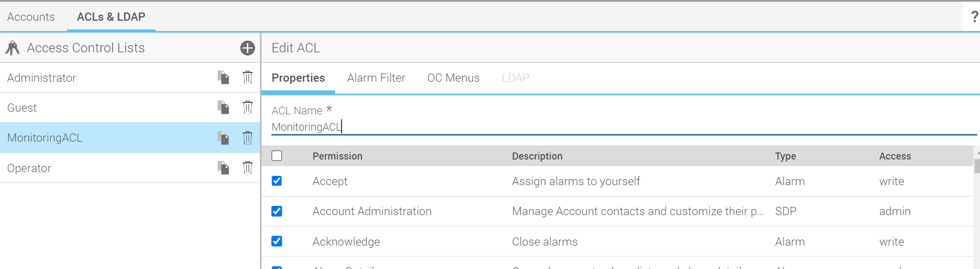
Task: Sort by the Permission column header
Action: pyautogui.click(x=337, y=156)
